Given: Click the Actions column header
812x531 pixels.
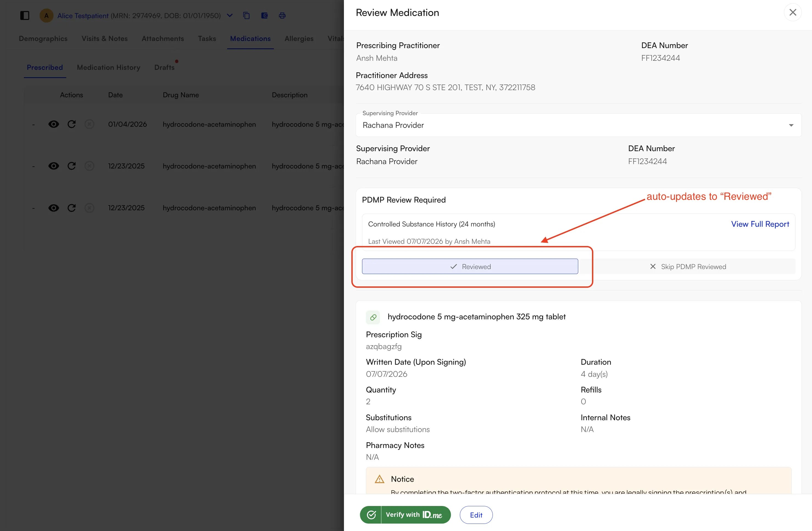Looking at the screenshot, I should pyautogui.click(x=71, y=95).
